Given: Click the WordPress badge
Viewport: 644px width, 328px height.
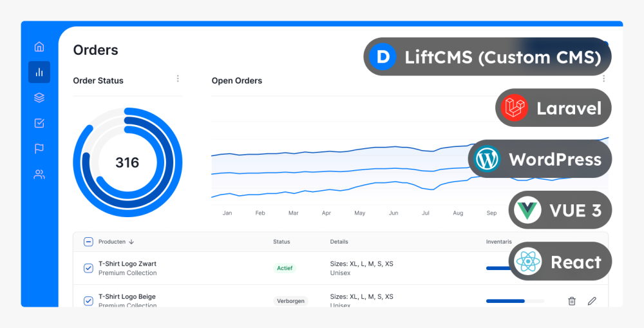Looking at the screenshot, I should click(540, 159).
